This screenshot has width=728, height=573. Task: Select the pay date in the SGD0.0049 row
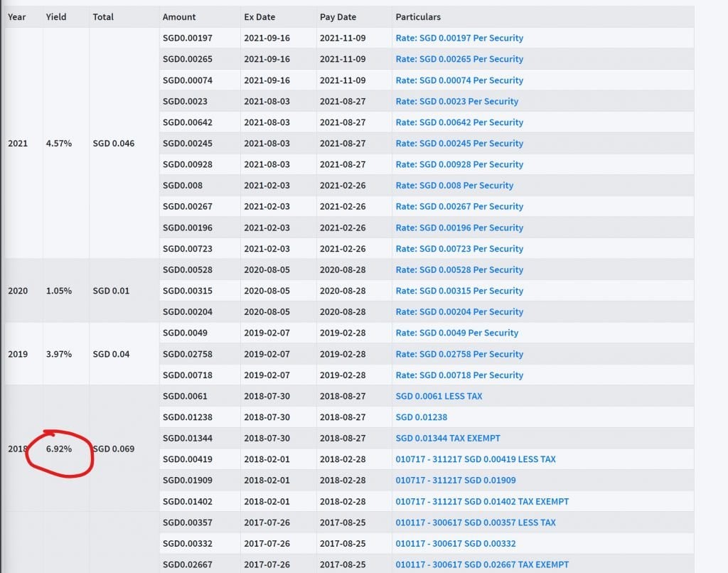click(x=343, y=333)
